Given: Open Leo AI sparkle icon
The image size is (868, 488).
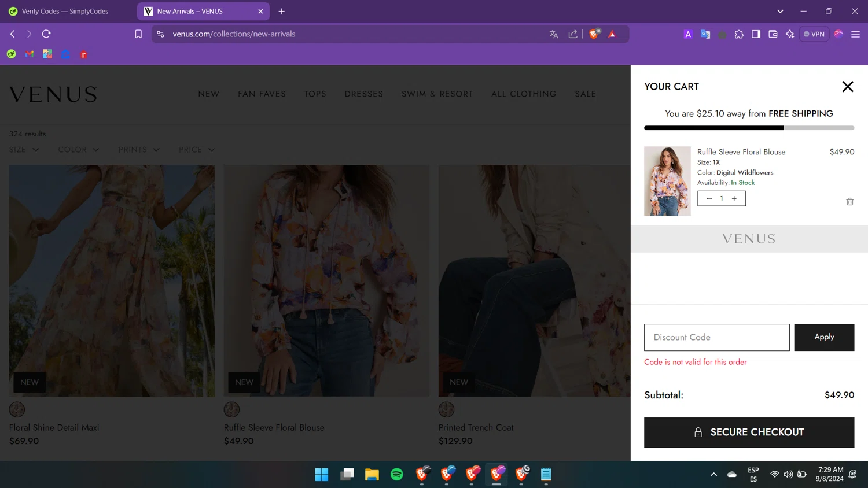Looking at the screenshot, I should (790, 34).
